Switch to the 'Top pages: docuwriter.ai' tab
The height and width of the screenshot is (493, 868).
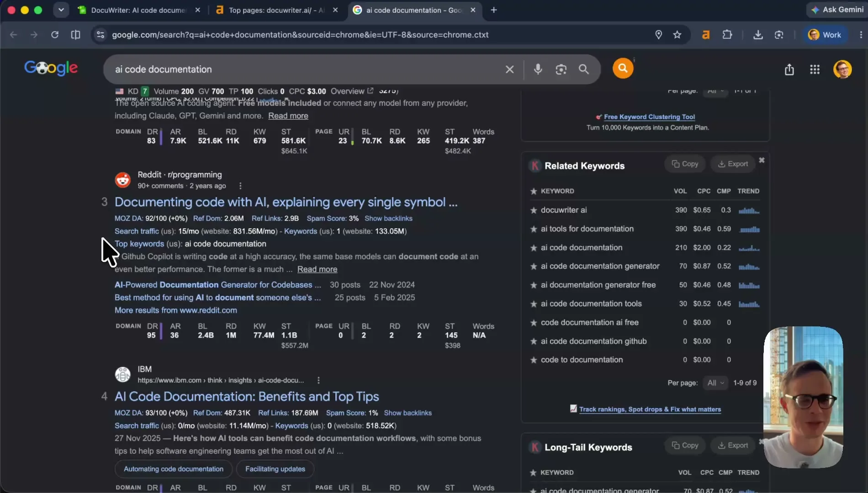click(276, 10)
